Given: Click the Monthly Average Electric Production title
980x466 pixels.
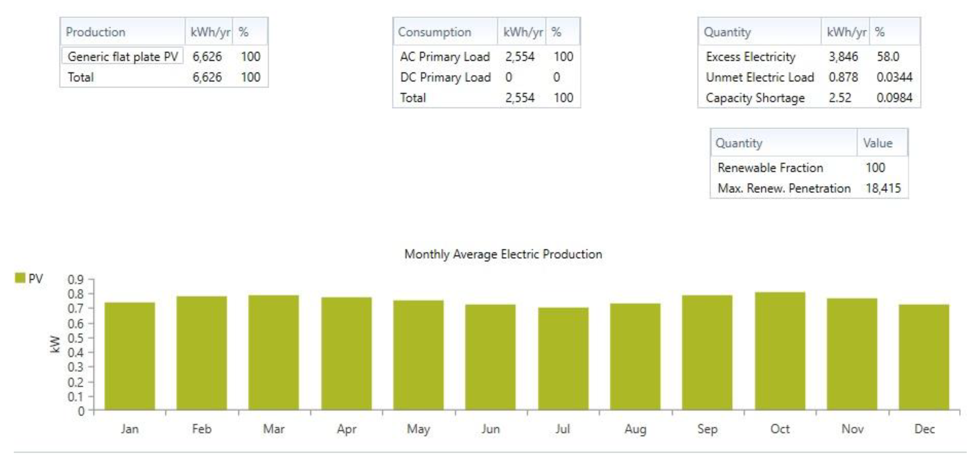Looking at the screenshot, I should coord(503,254).
